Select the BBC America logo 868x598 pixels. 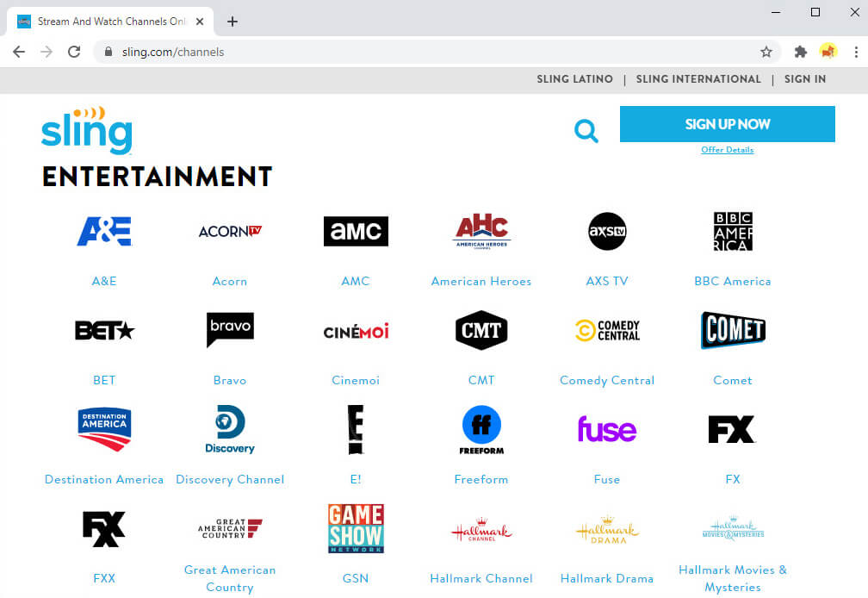click(x=732, y=231)
